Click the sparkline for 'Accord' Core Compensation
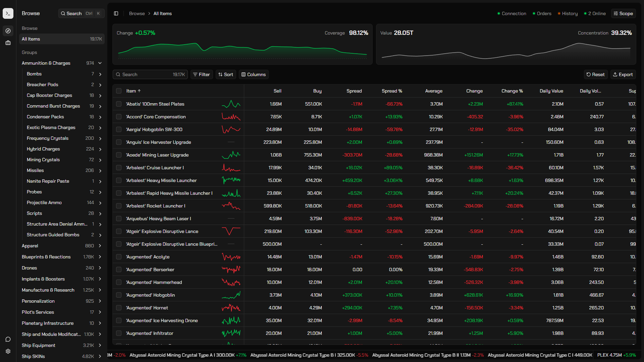 coord(231,117)
